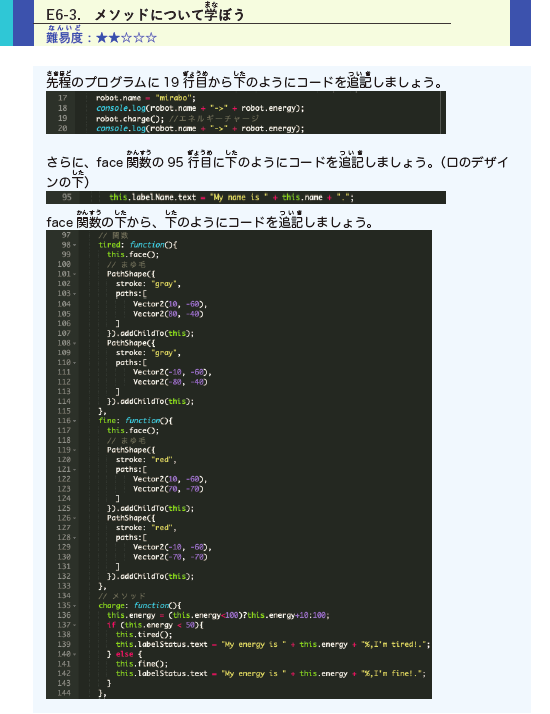550x714 pixels.
Task: Click the tired function definition line
Action: click(x=138, y=245)
